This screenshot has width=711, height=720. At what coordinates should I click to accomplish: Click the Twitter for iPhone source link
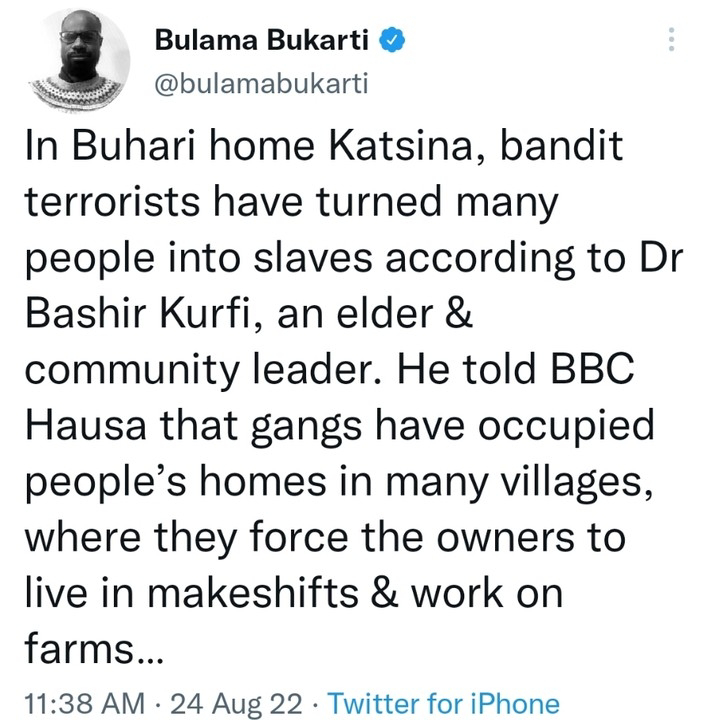[444, 702]
